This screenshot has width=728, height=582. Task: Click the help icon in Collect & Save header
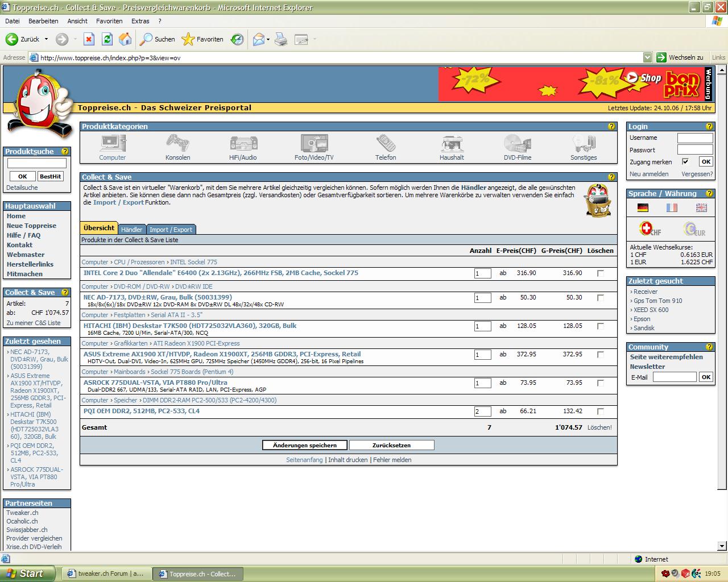pyautogui.click(x=611, y=177)
